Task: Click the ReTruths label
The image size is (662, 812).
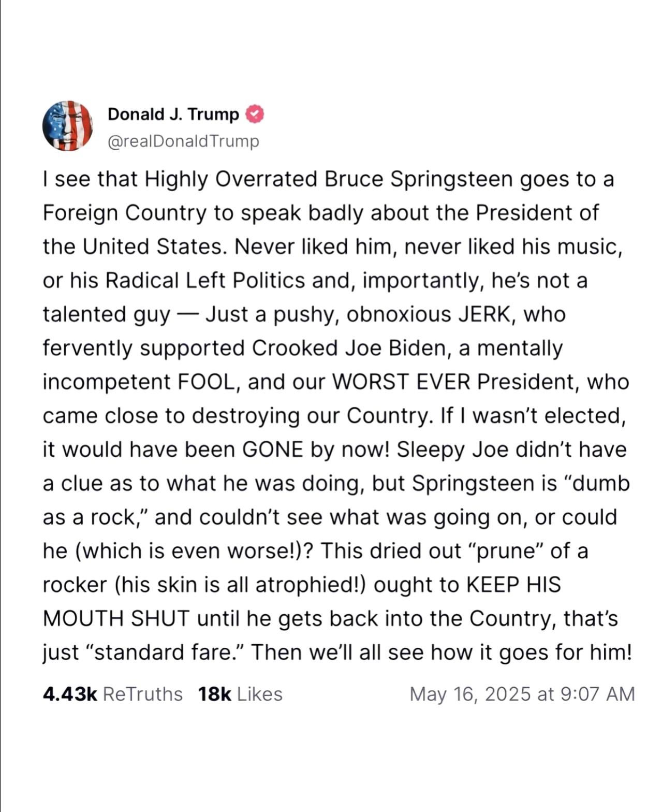Action: point(143,694)
